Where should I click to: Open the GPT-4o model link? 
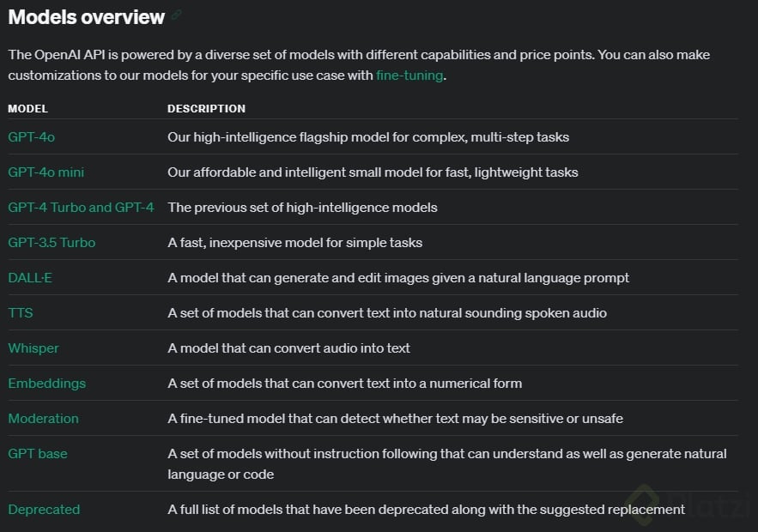coord(31,137)
